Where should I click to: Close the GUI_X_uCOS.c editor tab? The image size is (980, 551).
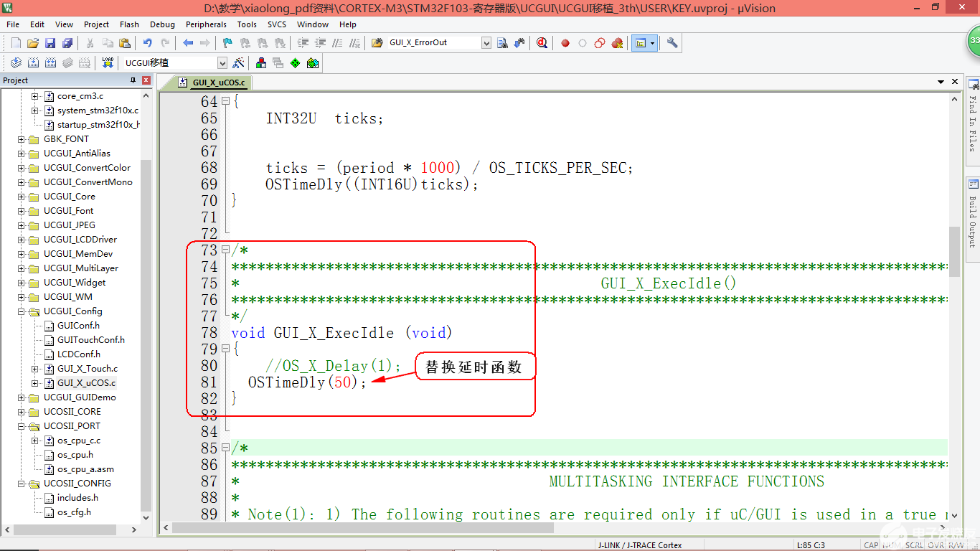pyautogui.click(x=955, y=82)
